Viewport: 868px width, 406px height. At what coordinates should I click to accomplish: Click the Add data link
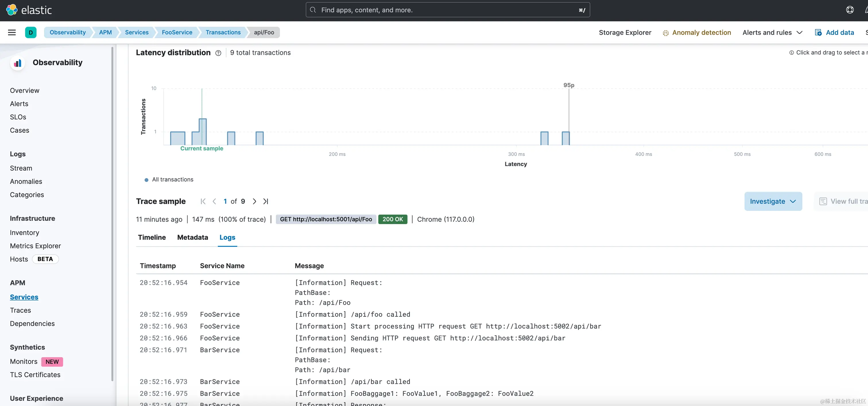(x=839, y=32)
